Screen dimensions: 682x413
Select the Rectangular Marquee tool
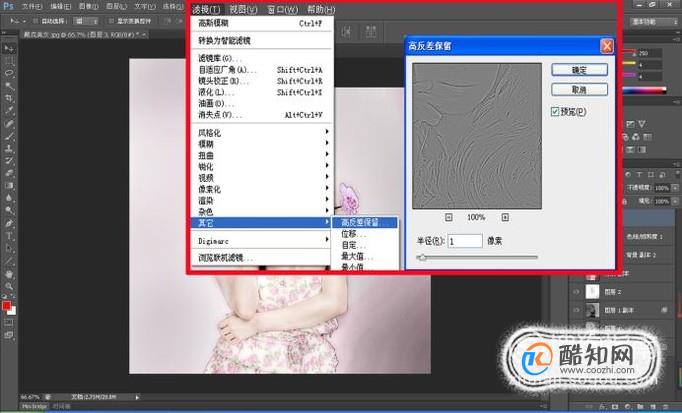pyautogui.click(x=9, y=61)
